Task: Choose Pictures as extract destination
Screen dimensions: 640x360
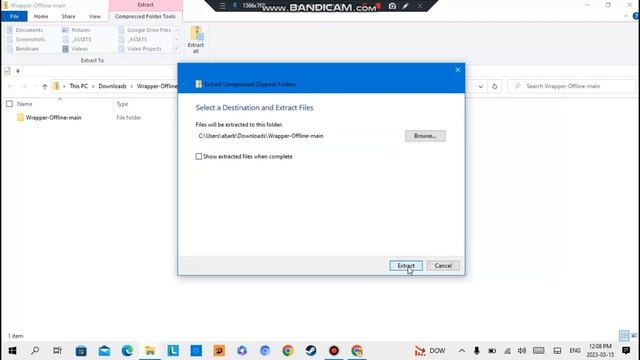Action: point(77,30)
